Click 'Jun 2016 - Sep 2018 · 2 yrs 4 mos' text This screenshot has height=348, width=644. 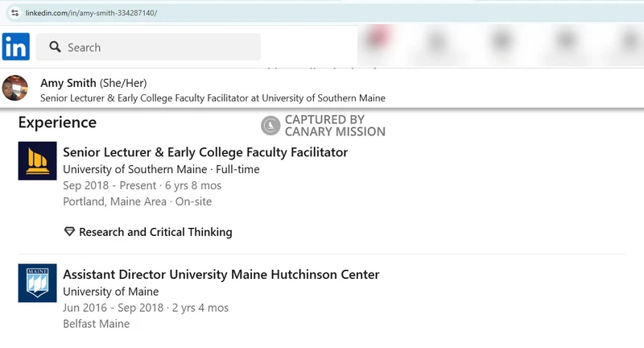146,308
